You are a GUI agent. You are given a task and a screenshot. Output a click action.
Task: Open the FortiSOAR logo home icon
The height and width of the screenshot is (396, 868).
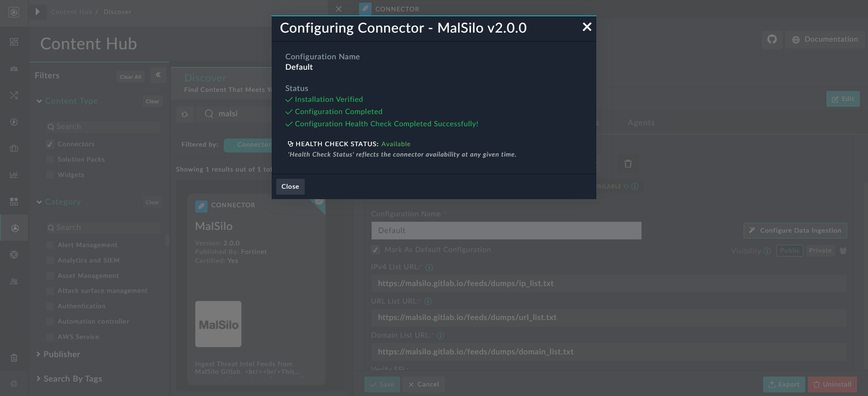14,12
